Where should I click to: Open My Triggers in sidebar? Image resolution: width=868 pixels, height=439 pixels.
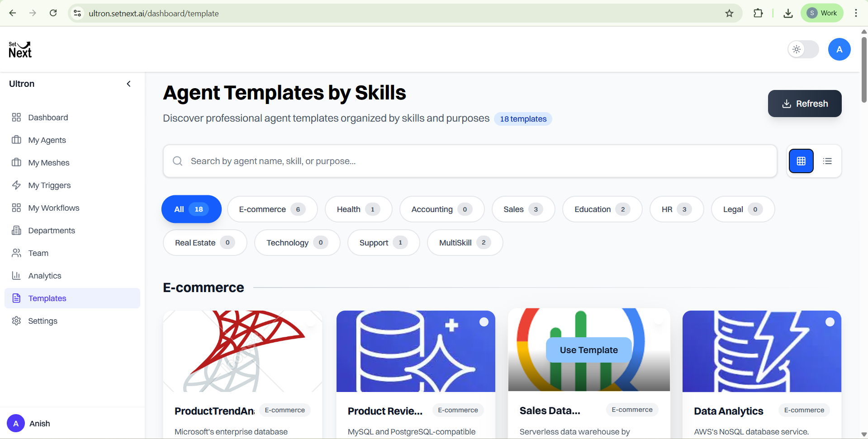(49, 185)
